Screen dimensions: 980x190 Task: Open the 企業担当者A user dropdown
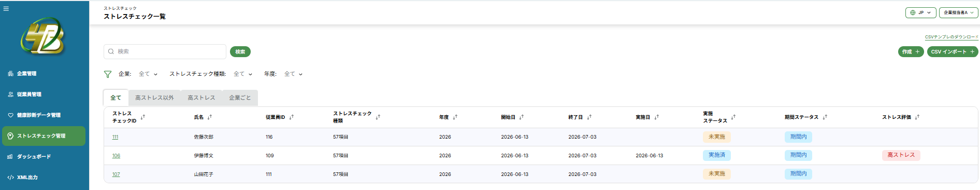coord(958,12)
